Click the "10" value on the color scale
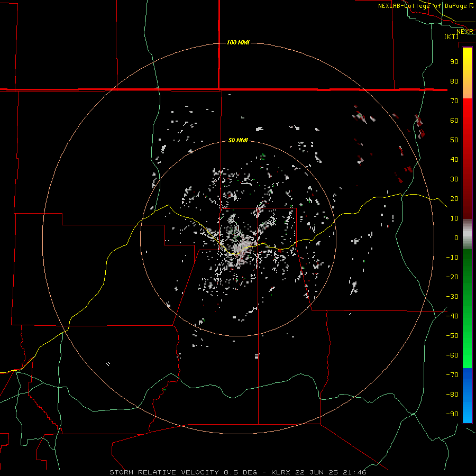The image size is (476, 476). [454, 218]
